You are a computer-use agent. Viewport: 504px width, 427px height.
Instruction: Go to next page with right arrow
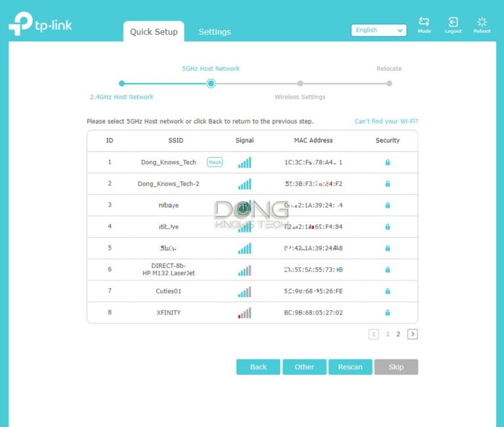[x=412, y=334]
